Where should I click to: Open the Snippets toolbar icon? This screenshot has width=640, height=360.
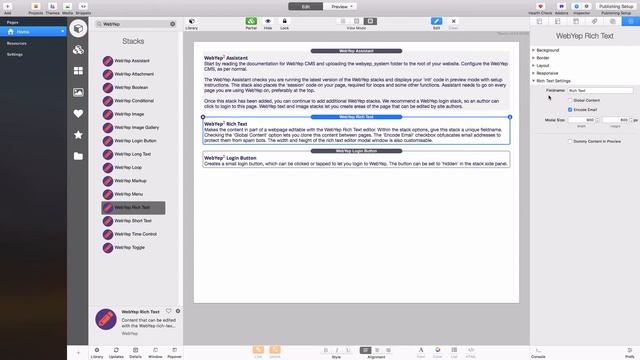83,6
